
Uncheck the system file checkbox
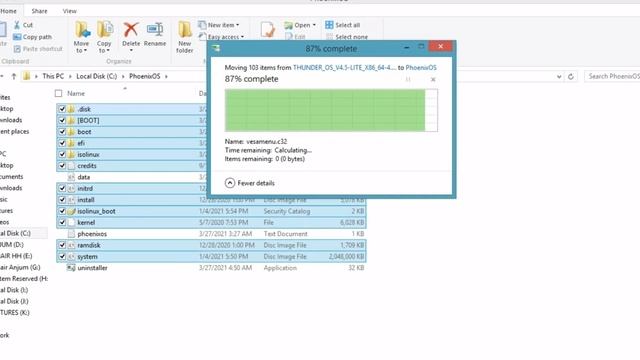62,256
